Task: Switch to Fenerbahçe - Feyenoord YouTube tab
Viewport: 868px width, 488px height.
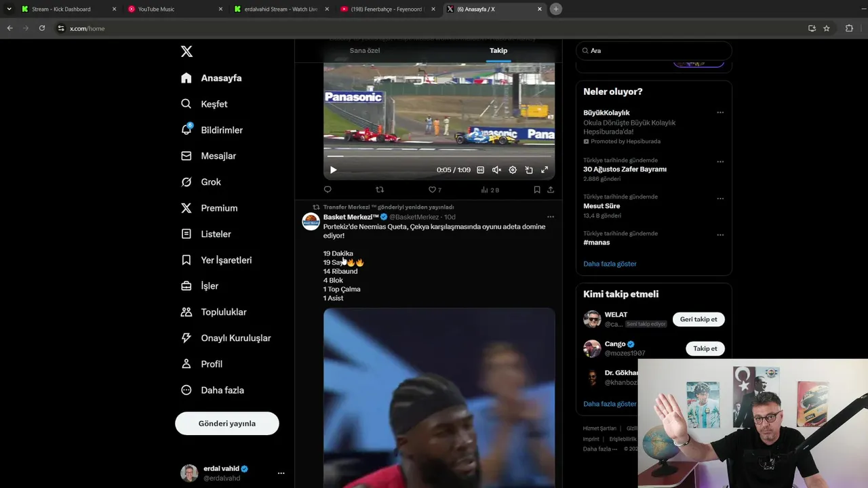Action: [x=387, y=9]
